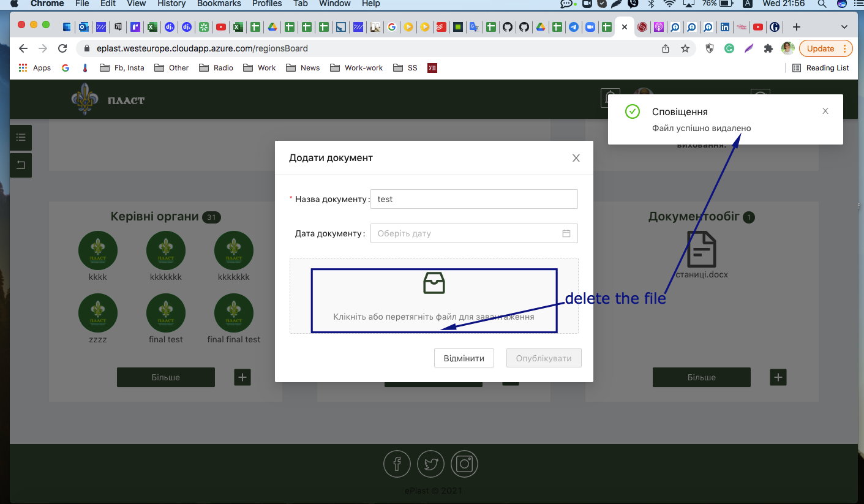Click the share page icon in address bar

[x=666, y=48]
